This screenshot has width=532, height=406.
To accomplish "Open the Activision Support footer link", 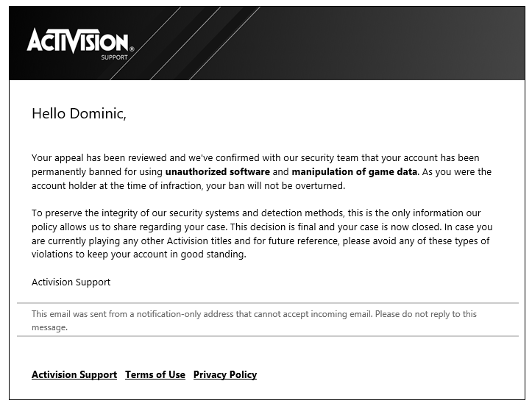I will tap(74, 374).
